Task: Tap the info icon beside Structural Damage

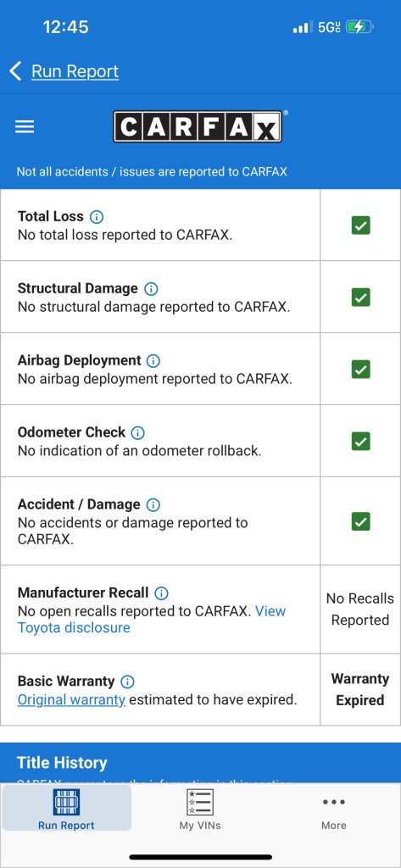Action: click(151, 288)
